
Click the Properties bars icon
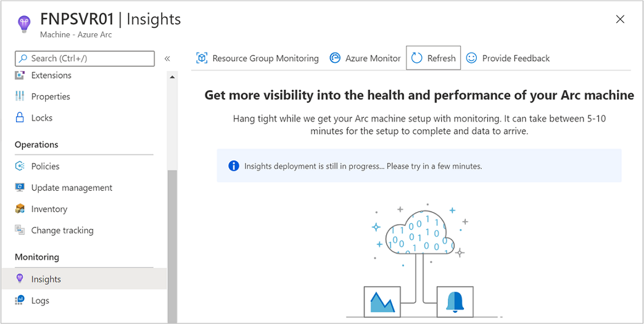coord(20,96)
